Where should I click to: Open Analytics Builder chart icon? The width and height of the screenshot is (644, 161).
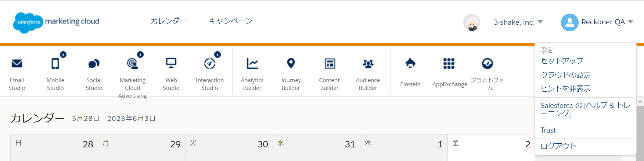[252, 64]
